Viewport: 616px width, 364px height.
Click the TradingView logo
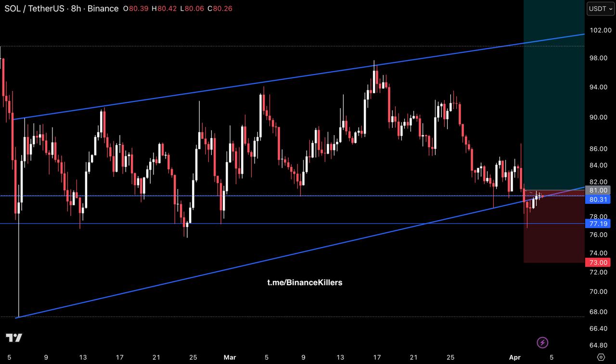14,338
